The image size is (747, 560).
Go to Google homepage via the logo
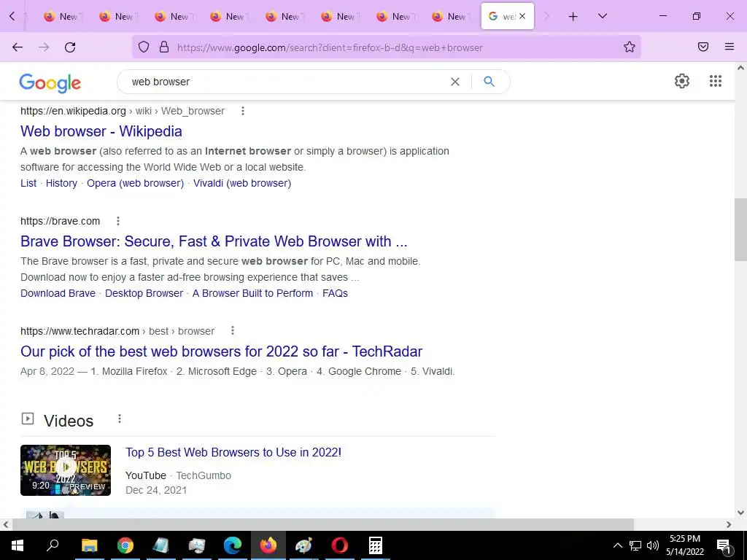tap(50, 83)
